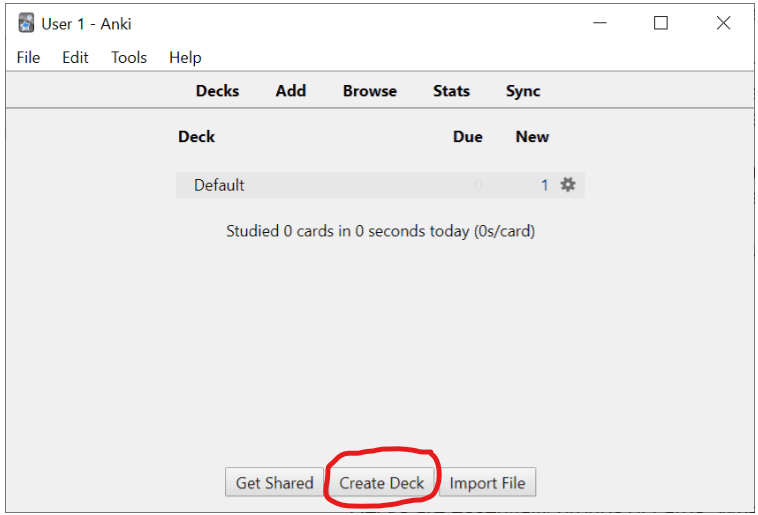Image resolution: width=758 pixels, height=515 pixels.
Task: Go to the Decks view
Action: [217, 91]
